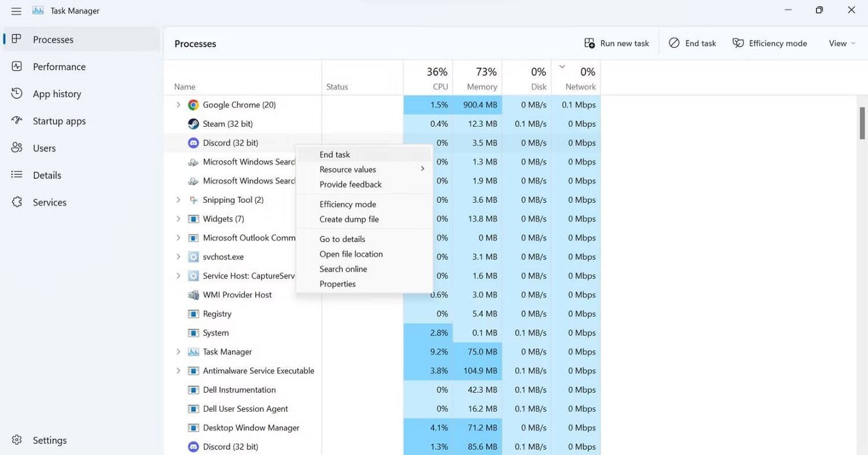Image resolution: width=868 pixels, height=455 pixels.
Task: Open the Users section in the sidebar
Action: (x=44, y=147)
